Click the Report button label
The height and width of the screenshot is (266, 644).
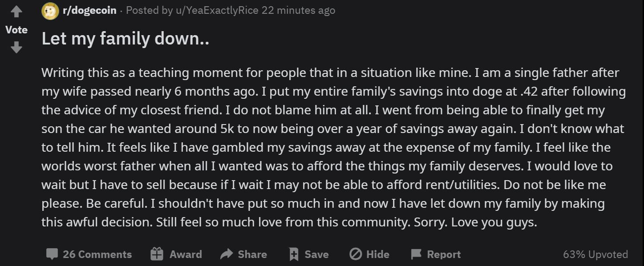pos(444,254)
